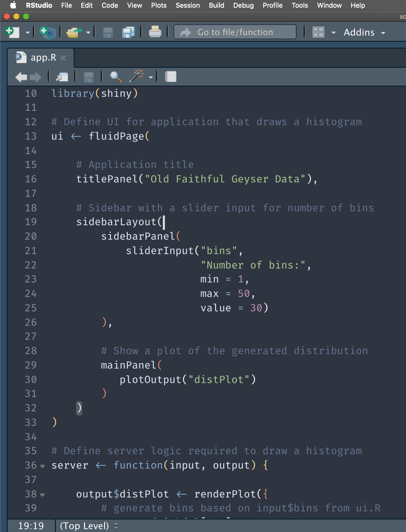406x532 pixels.
Task: Click plotOutput("distPlot") on line 30
Action: [x=188, y=380]
